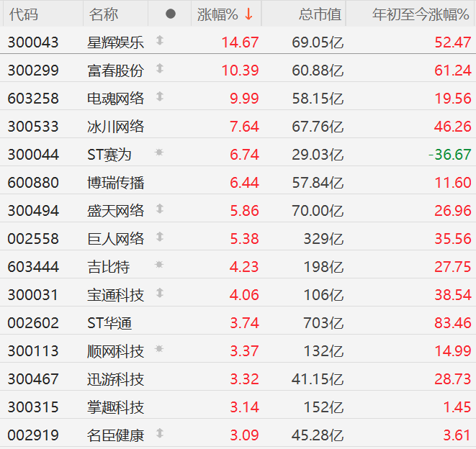
Task: Click stock code 603444
Action: click(x=33, y=267)
